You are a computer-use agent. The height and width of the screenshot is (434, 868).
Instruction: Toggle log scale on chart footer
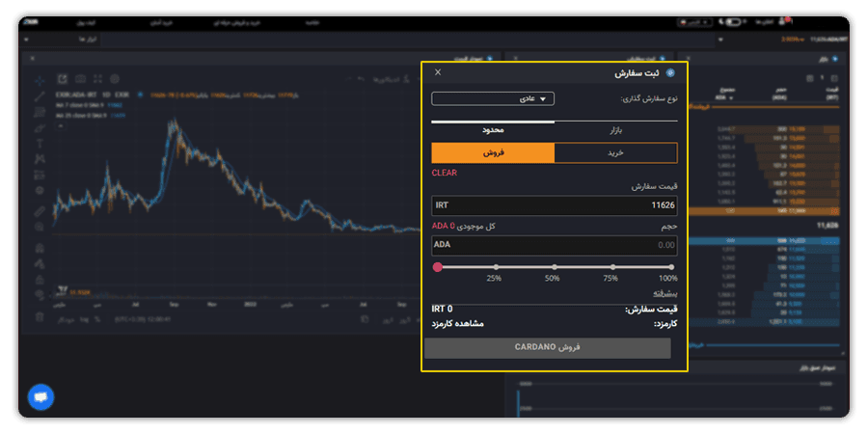(x=84, y=319)
